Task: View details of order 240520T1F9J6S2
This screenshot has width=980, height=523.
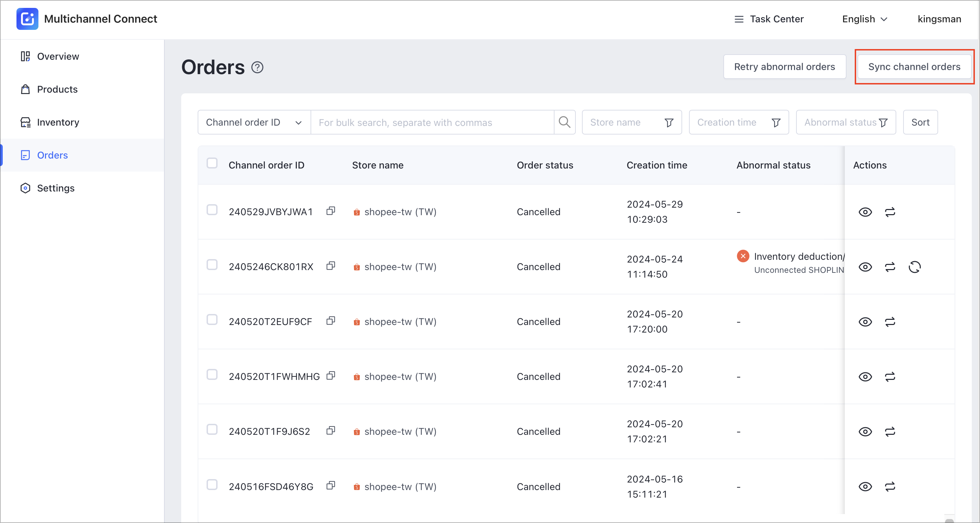Action: tap(865, 432)
